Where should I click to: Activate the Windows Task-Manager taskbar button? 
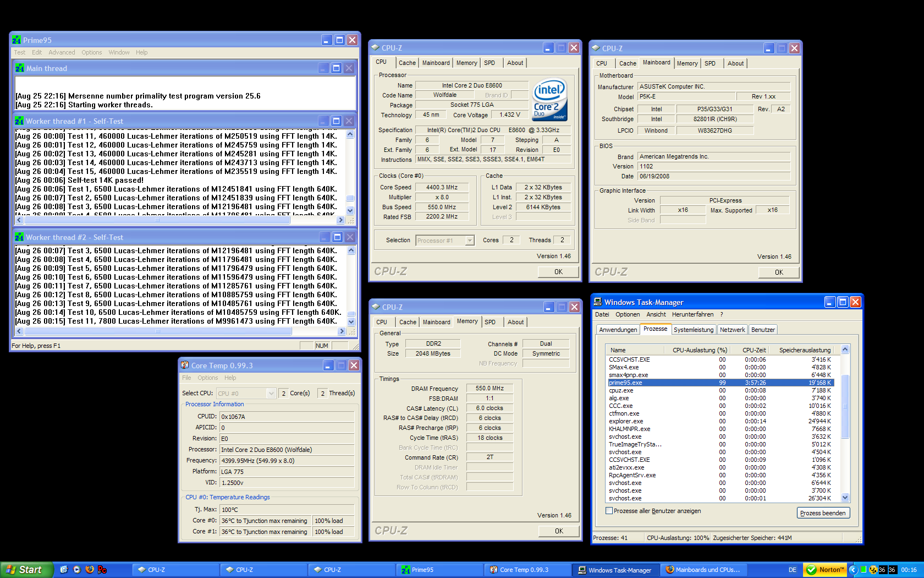(615, 570)
